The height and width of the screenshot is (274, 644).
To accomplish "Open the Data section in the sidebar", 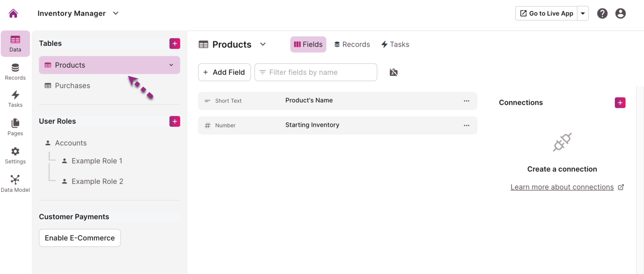I will click(x=15, y=43).
